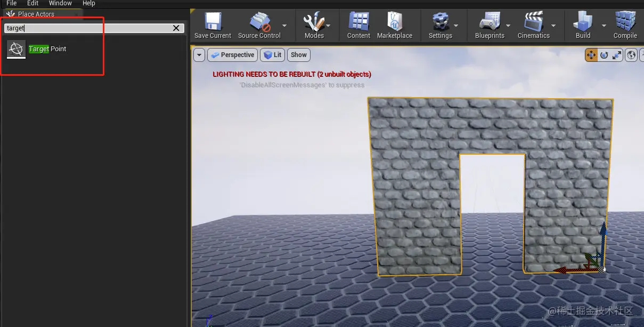Select the scale transform tool
The height and width of the screenshot is (327, 644).
point(617,55)
